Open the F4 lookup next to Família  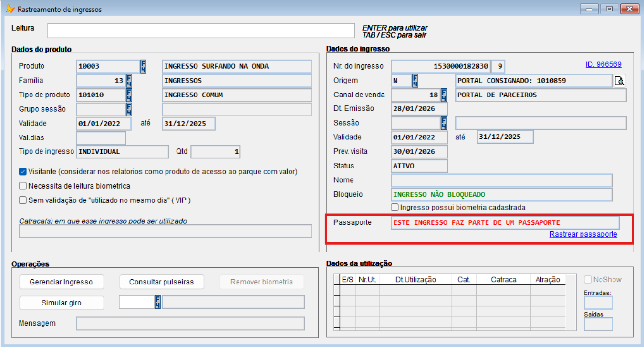pyautogui.click(x=129, y=81)
